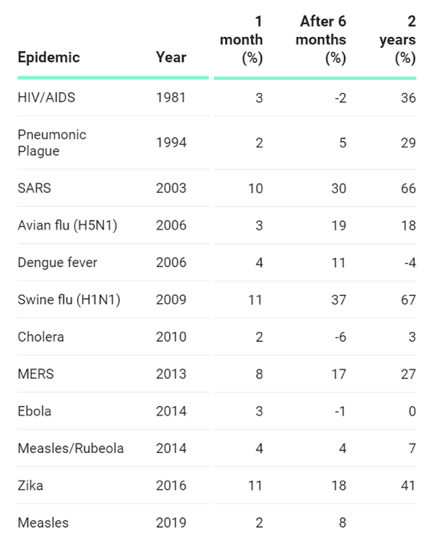424x535 pixels.
Task: Click the Swine flu (H1N1) cell
Action: (69, 300)
